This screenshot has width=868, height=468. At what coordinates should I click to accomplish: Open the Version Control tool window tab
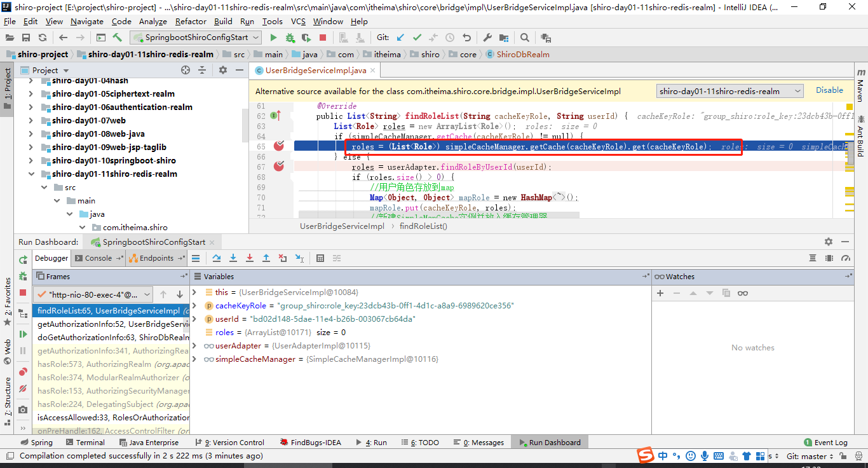229,443
